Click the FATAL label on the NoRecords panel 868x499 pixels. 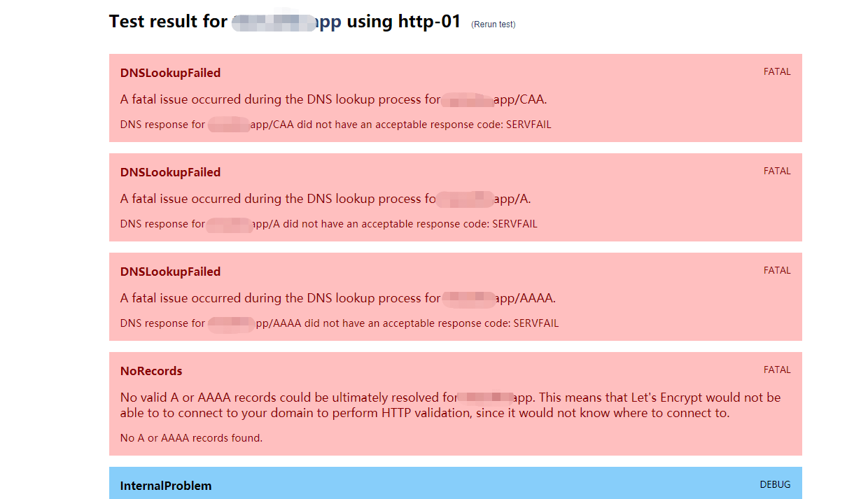tap(777, 370)
